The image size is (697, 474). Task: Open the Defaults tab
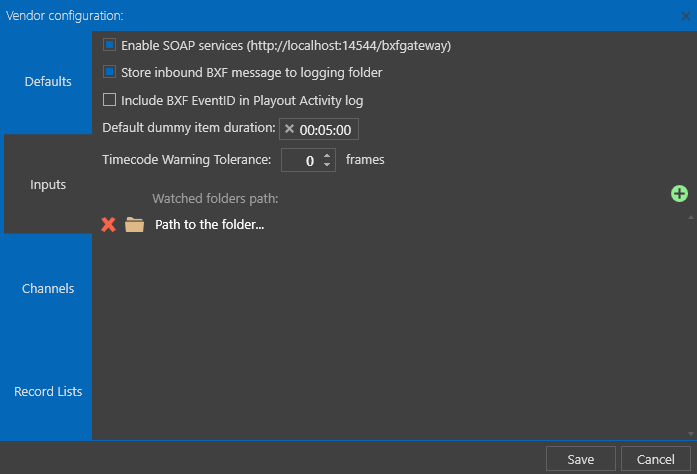pos(48,82)
